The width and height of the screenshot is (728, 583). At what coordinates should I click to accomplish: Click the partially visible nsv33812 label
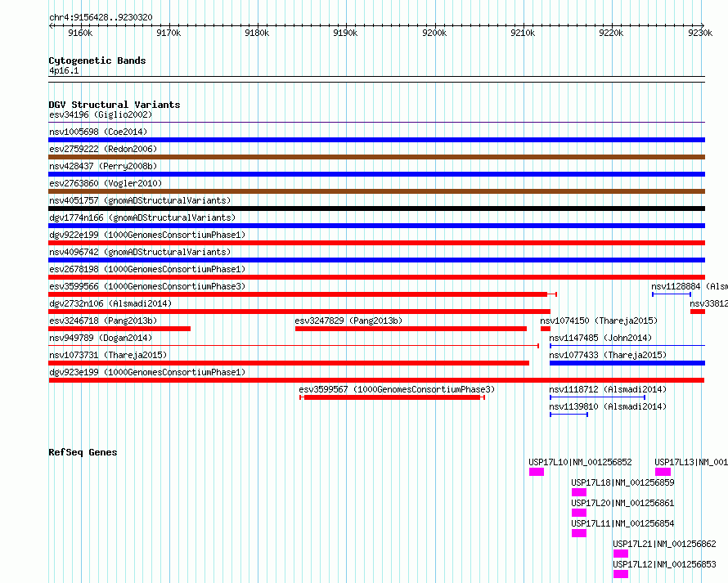(x=708, y=303)
